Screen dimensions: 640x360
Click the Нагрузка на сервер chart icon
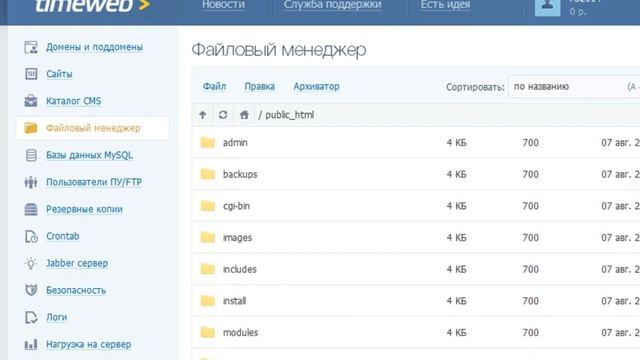pyautogui.click(x=31, y=344)
